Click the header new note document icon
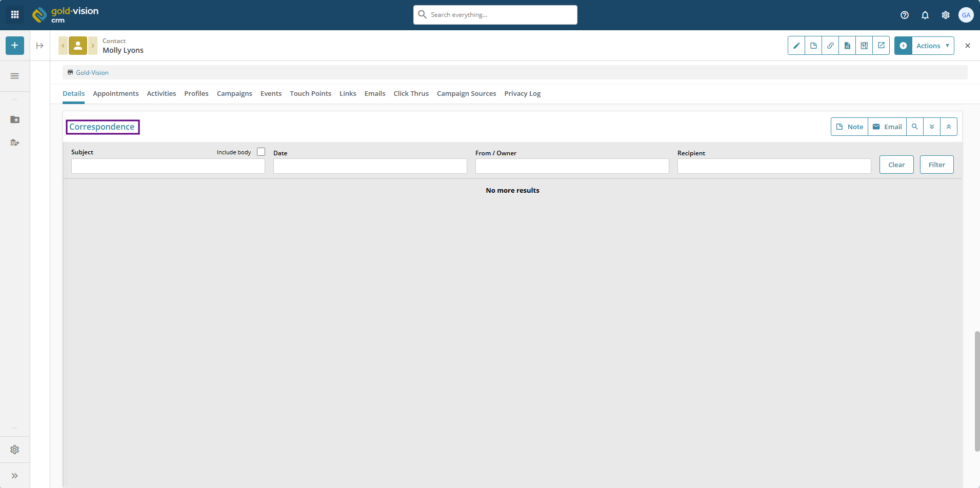The height and width of the screenshot is (488, 980). (813, 46)
